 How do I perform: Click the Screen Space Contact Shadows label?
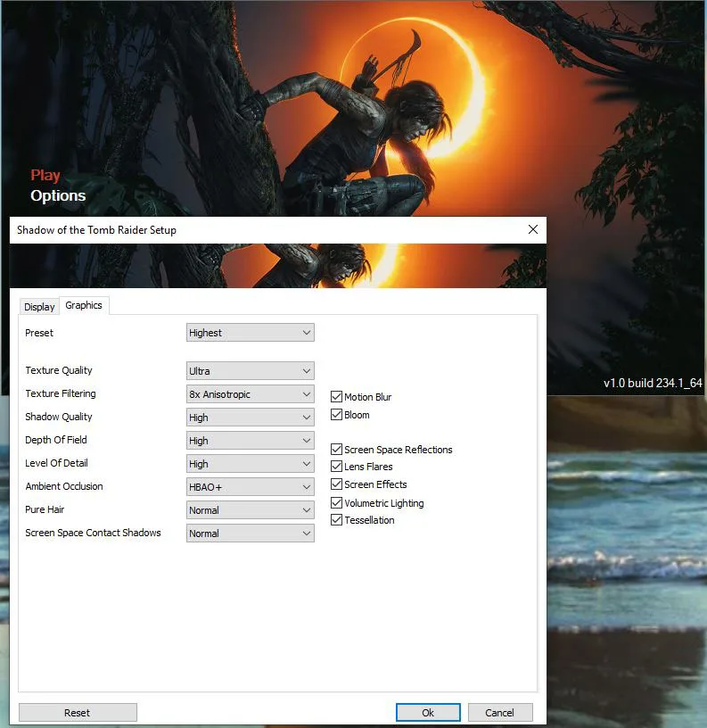point(93,533)
